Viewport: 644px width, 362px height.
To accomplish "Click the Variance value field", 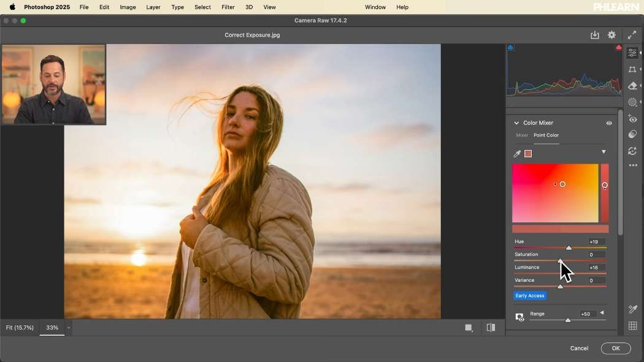I will click(x=596, y=281).
